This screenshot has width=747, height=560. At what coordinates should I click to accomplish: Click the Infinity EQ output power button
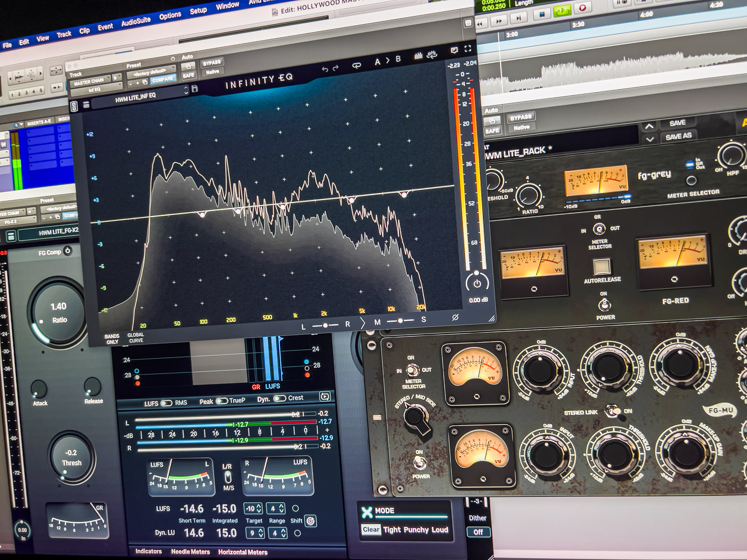click(x=477, y=283)
